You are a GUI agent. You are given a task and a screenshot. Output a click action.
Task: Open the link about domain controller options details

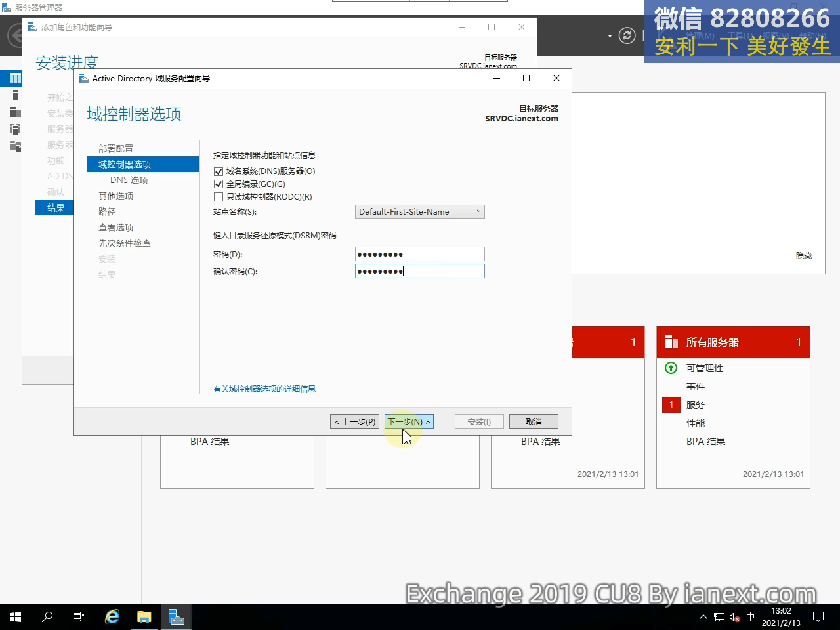[264, 389]
